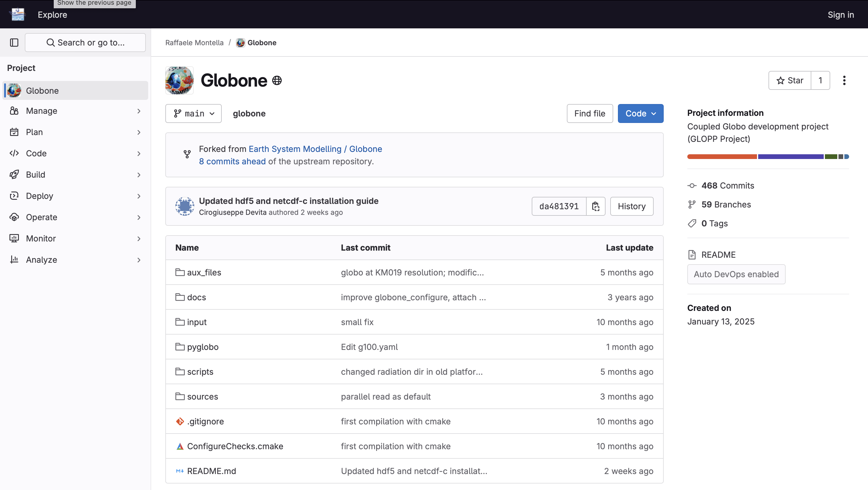Click the Monitor sidebar icon
Viewport: 868px width, 490px height.
pyautogui.click(x=14, y=238)
